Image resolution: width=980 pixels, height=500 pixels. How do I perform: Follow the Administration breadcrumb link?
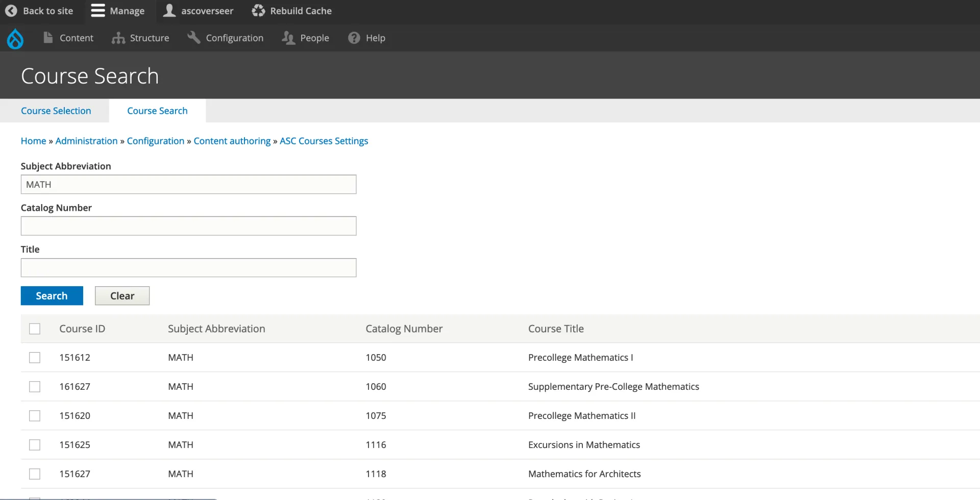pyautogui.click(x=86, y=141)
